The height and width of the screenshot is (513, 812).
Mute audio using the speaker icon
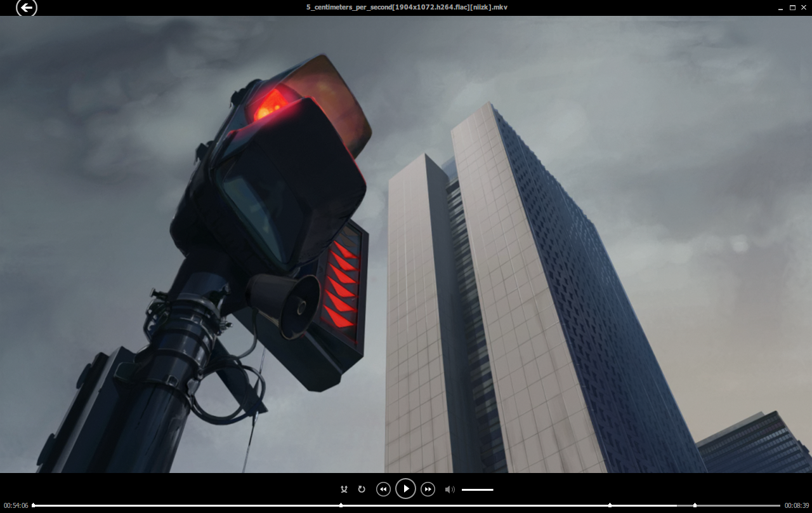point(450,489)
